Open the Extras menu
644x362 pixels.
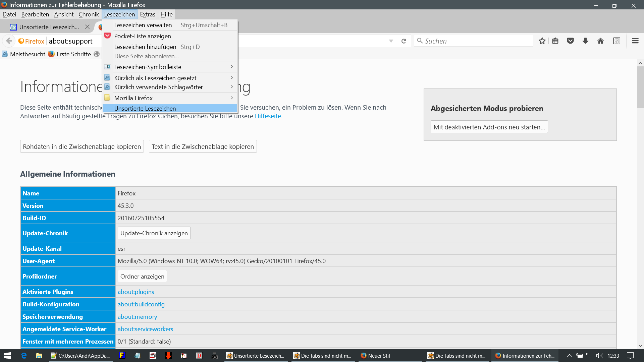[x=147, y=14]
